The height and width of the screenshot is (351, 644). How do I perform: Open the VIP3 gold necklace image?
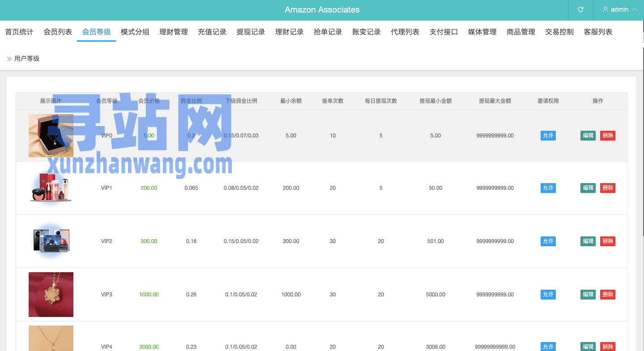coord(51,295)
